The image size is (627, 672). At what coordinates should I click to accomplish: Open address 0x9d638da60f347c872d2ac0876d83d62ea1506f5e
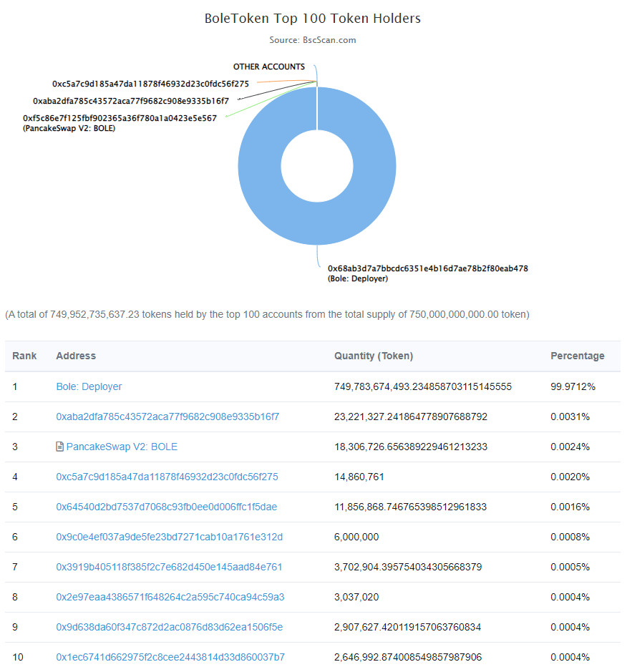(170, 627)
